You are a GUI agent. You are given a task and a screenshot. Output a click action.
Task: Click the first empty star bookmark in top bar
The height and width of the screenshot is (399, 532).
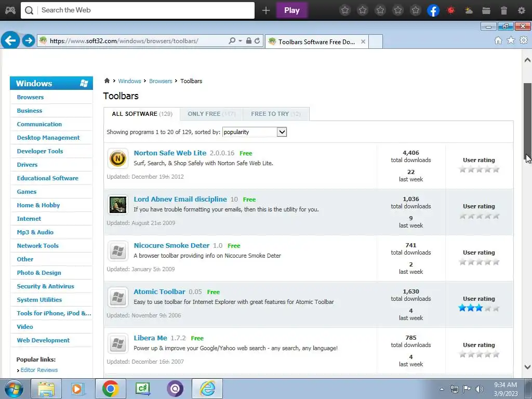345,10
